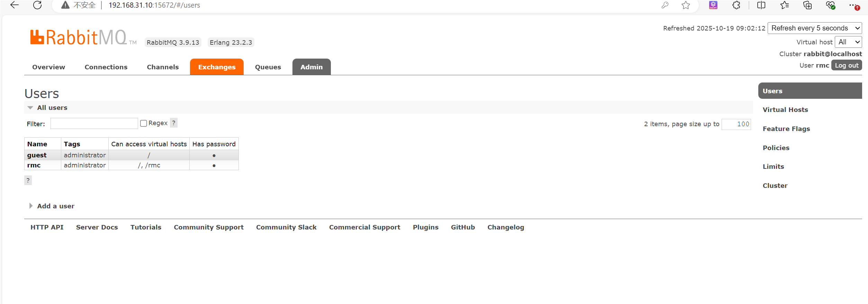This screenshot has height=304, width=868.
Task: Open the guest user link
Action: coord(37,155)
